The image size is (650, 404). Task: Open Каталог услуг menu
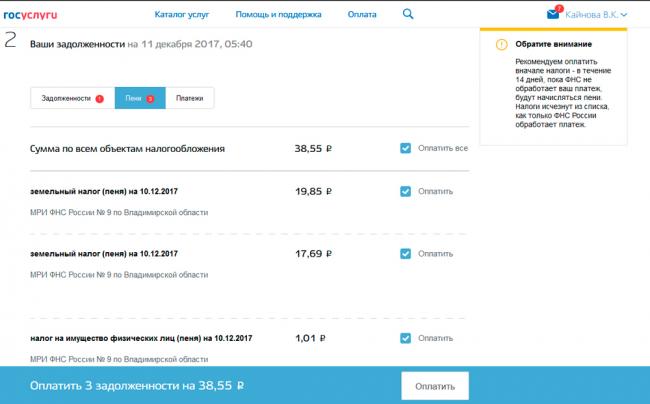(x=182, y=15)
